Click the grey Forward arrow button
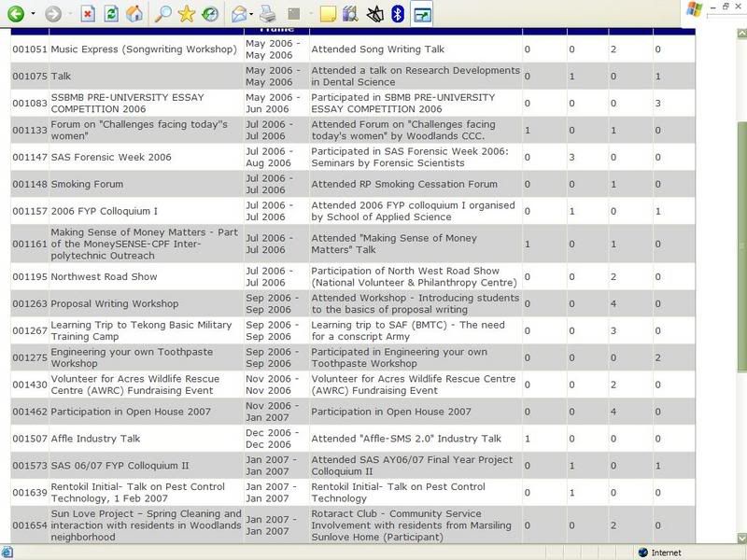Screen dimensions: 747x560 pos(53,14)
